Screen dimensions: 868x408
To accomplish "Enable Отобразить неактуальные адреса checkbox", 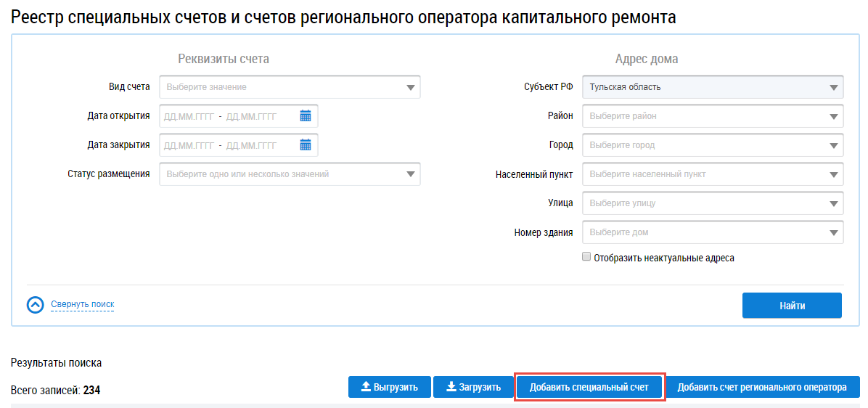I will tap(586, 257).
